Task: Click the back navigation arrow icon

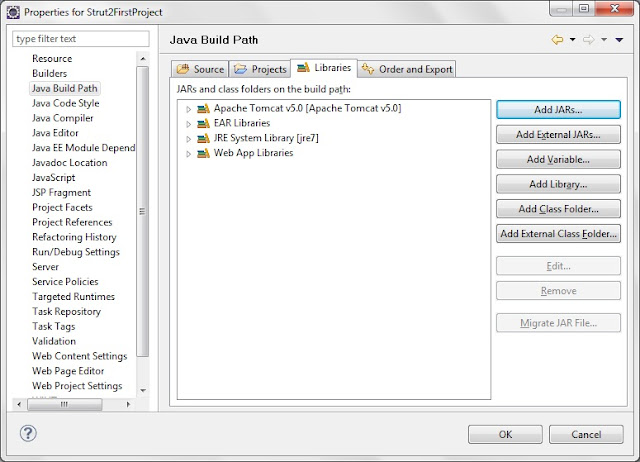Action: point(557,40)
